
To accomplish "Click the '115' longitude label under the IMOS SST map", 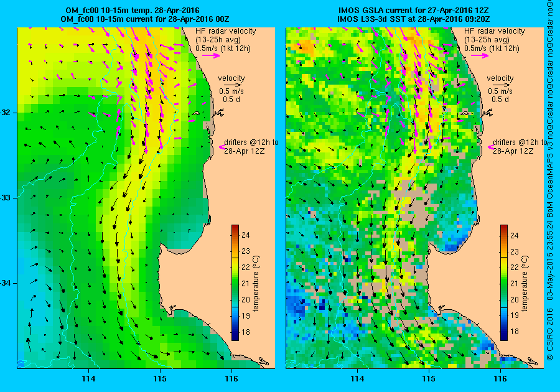I will pos(429,379).
